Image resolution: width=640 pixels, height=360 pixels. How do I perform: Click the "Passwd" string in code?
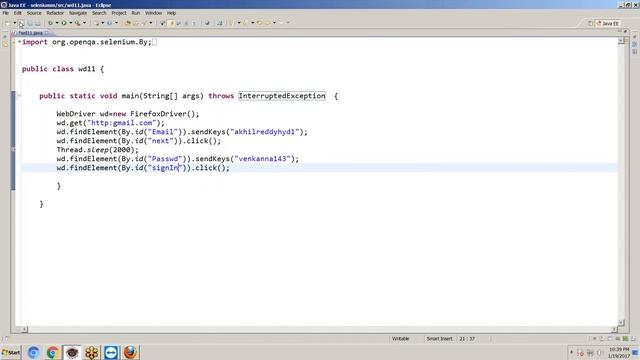click(165, 159)
